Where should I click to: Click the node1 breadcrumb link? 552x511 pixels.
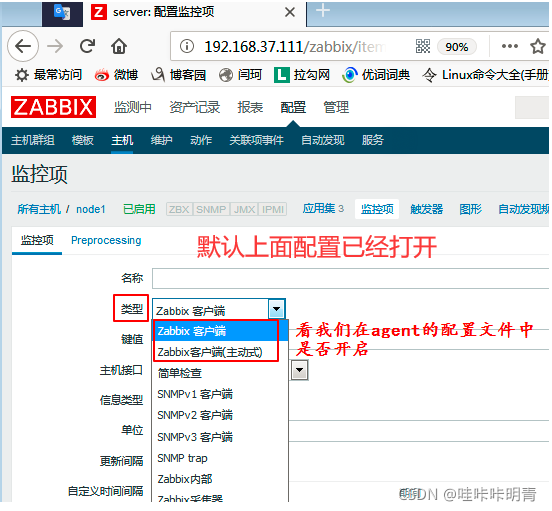pos(91,209)
